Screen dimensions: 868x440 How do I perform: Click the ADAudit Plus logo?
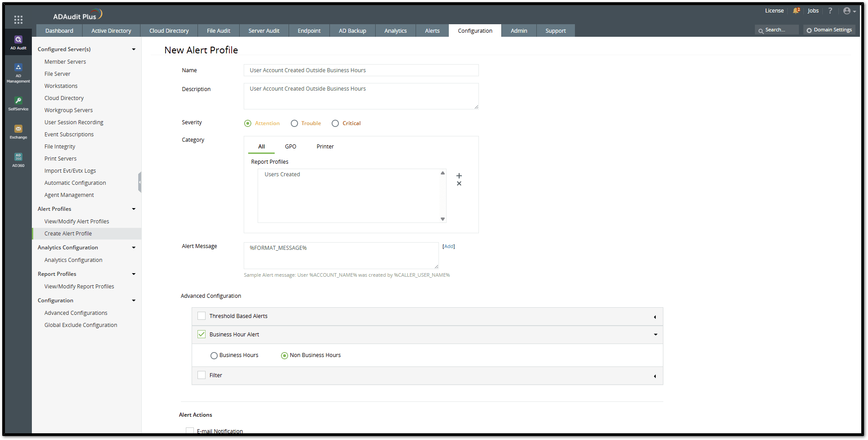click(x=78, y=15)
